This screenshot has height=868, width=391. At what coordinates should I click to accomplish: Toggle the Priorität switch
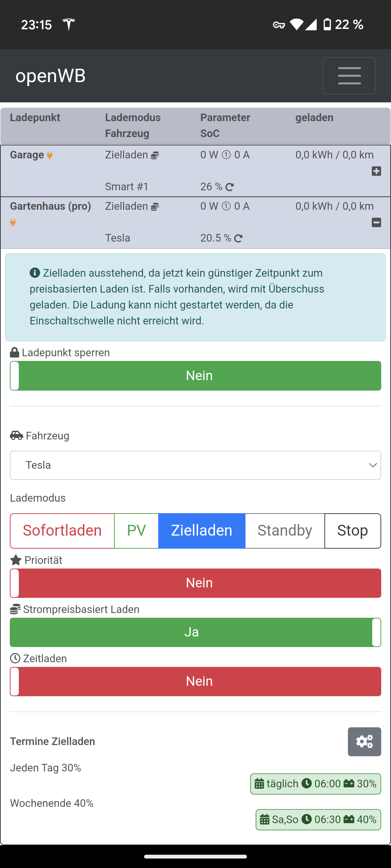point(195,583)
